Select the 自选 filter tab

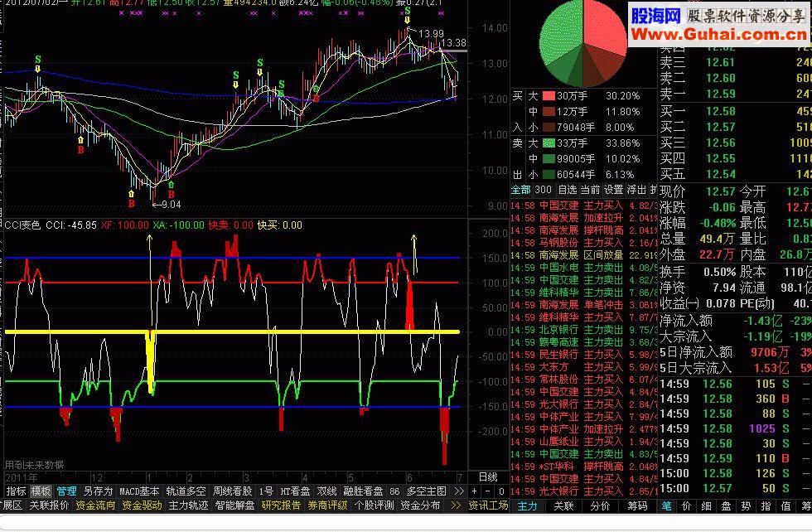[568, 190]
